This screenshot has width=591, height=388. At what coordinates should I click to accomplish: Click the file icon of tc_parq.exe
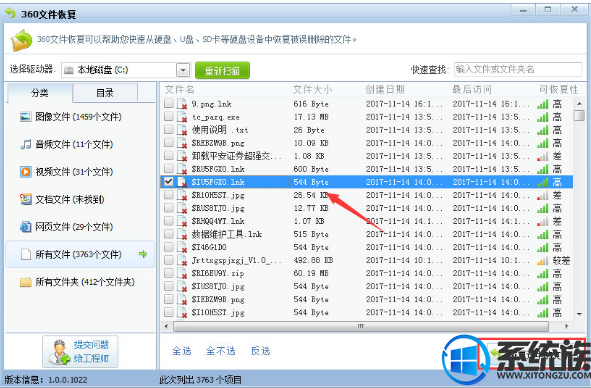(x=182, y=117)
